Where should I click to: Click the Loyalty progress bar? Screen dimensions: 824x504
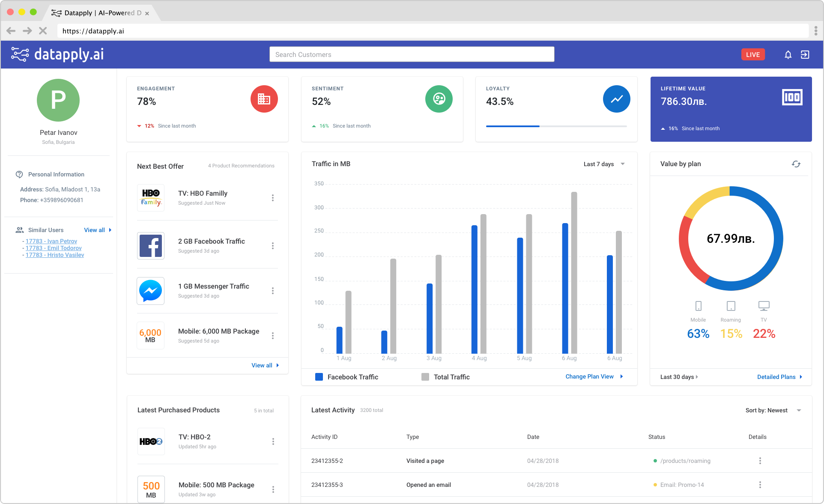point(556,126)
